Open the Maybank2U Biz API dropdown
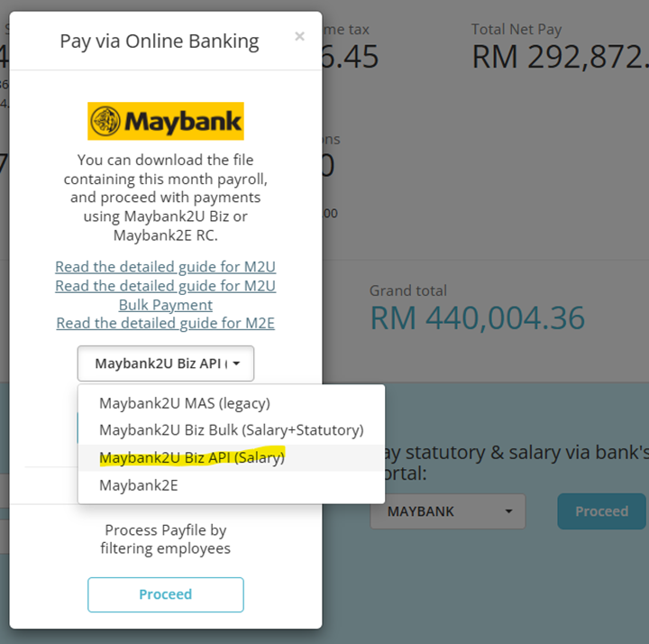The width and height of the screenshot is (649, 644). point(166,363)
